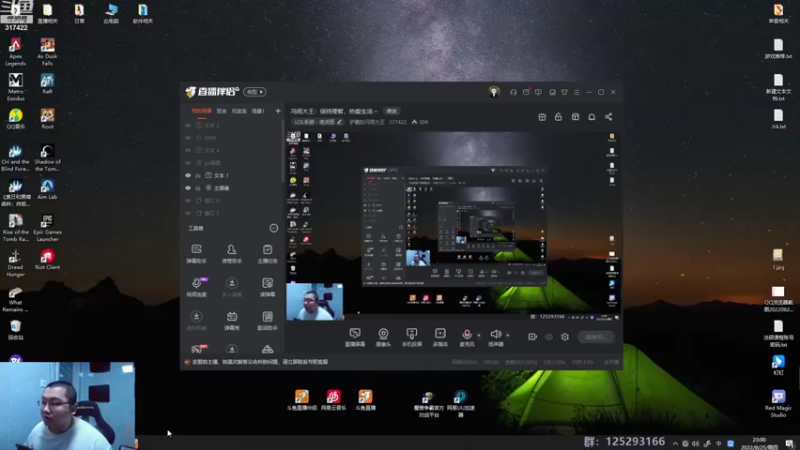This screenshot has height=450, width=800.
Task: Open the 弹幕助手 tool in toolbox
Action: click(196, 254)
